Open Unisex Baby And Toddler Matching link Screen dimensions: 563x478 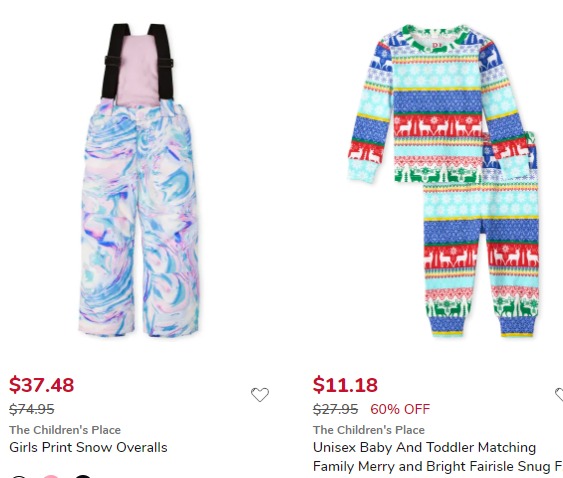pos(424,447)
